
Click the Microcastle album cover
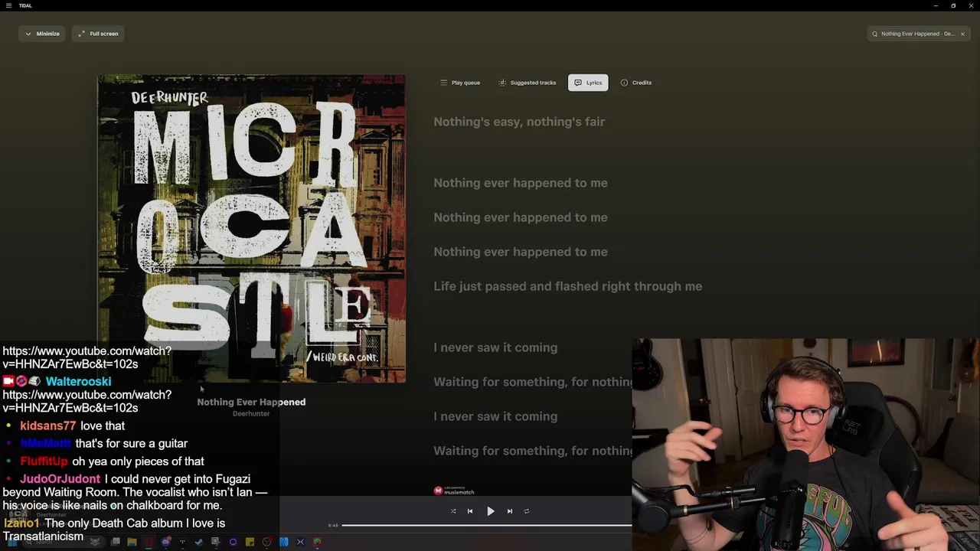pyautogui.click(x=251, y=228)
